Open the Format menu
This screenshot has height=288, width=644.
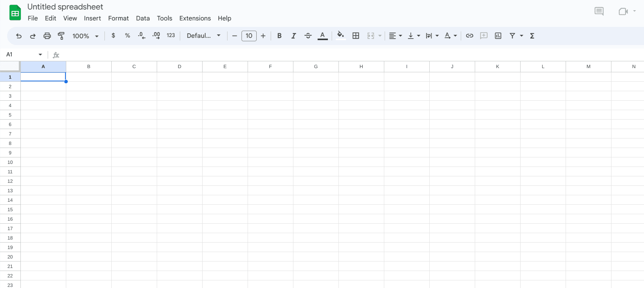pyautogui.click(x=119, y=18)
